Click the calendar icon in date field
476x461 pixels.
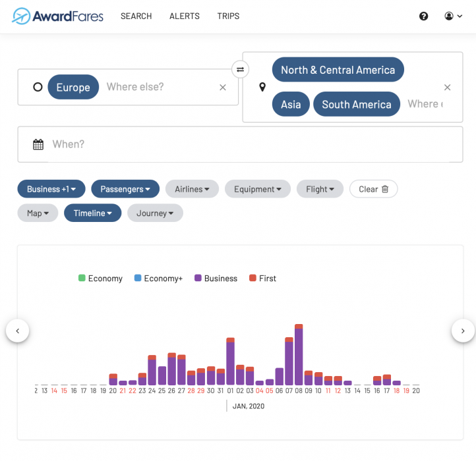pyautogui.click(x=38, y=144)
